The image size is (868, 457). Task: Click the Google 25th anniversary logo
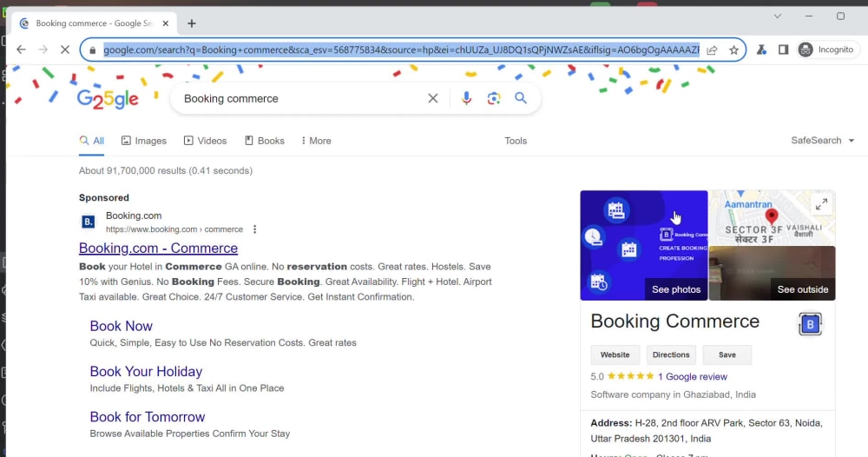click(108, 98)
